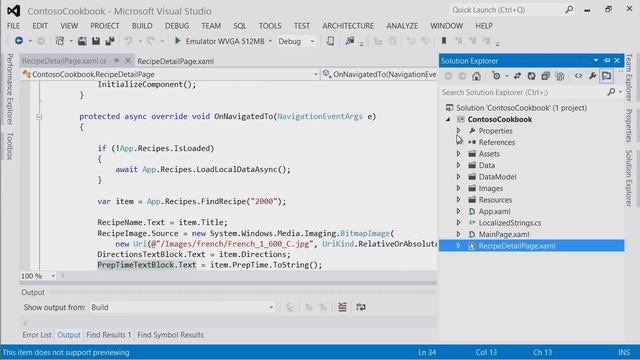Save the current file with Save icon
640x360 pixels.
tap(96, 41)
